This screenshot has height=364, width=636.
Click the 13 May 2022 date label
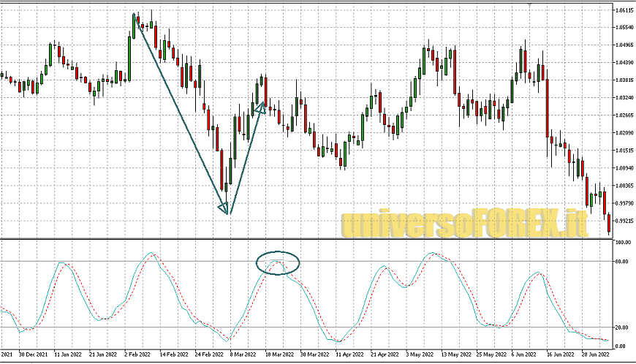pyautogui.click(x=455, y=353)
